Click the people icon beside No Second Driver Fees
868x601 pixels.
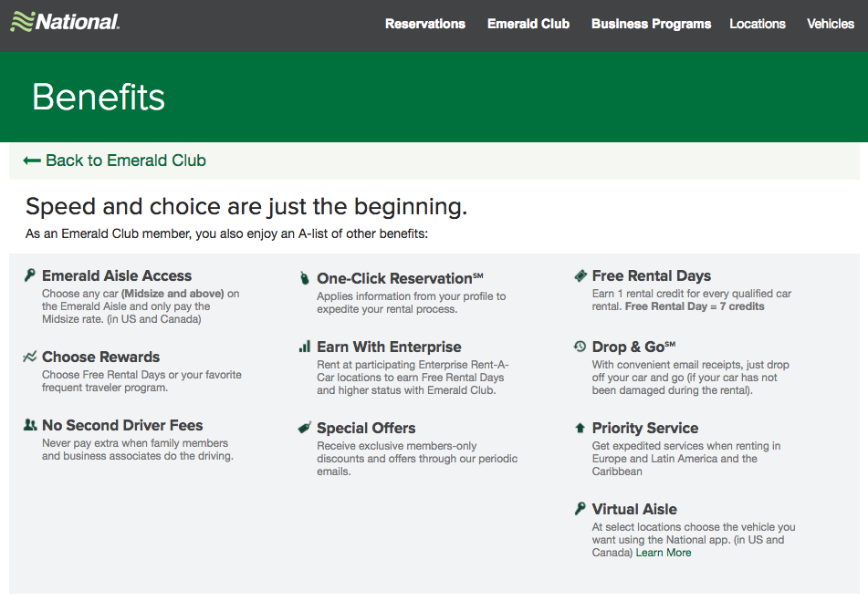(30, 425)
